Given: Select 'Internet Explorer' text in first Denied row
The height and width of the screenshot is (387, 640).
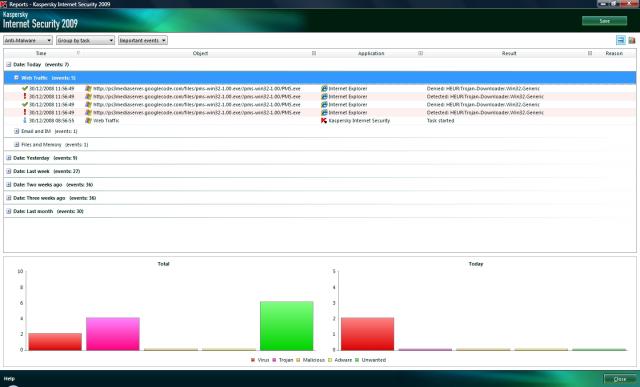Looking at the screenshot, I should [348, 88].
